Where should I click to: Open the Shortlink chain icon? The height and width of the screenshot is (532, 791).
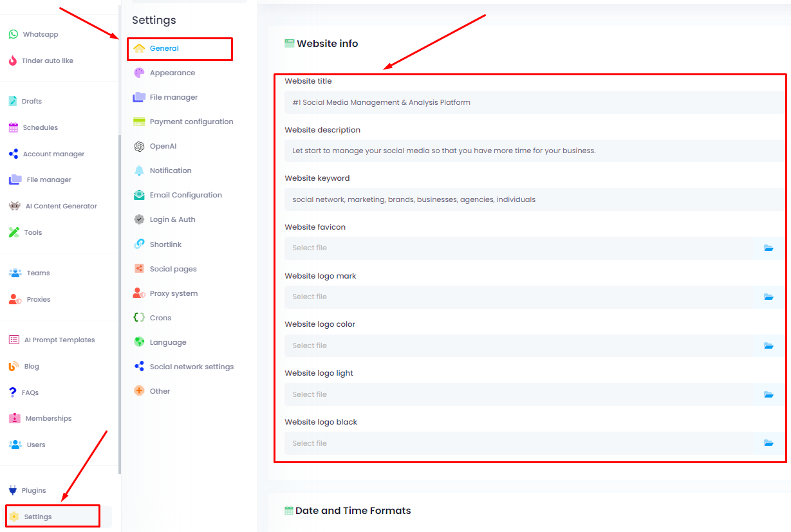click(139, 244)
